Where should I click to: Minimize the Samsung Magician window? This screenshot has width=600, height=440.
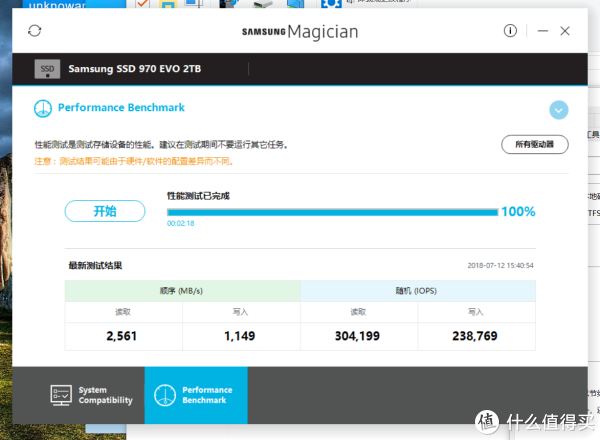click(543, 31)
